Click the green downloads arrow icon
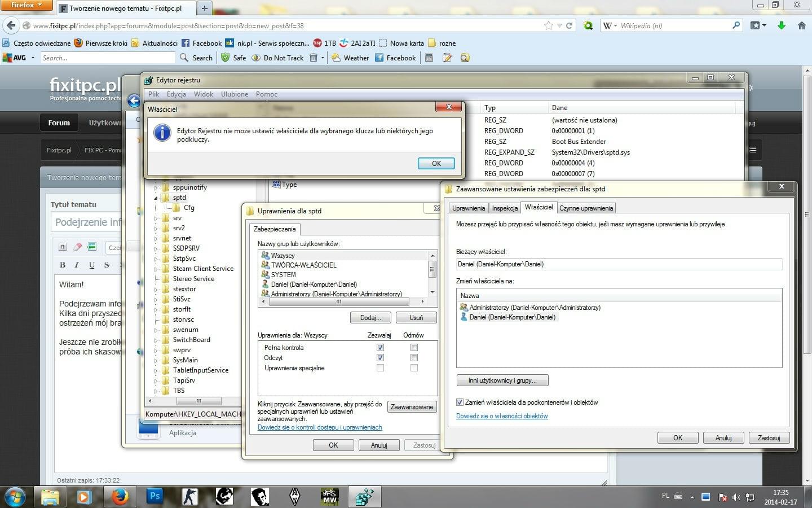 pyautogui.click(x=782, y=25)
